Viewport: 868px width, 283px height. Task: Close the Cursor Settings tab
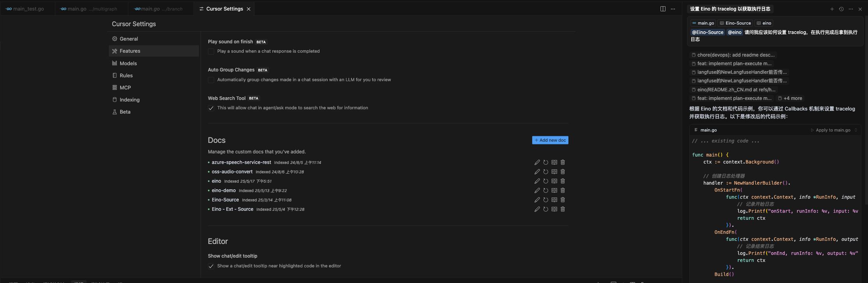point(249,9)
